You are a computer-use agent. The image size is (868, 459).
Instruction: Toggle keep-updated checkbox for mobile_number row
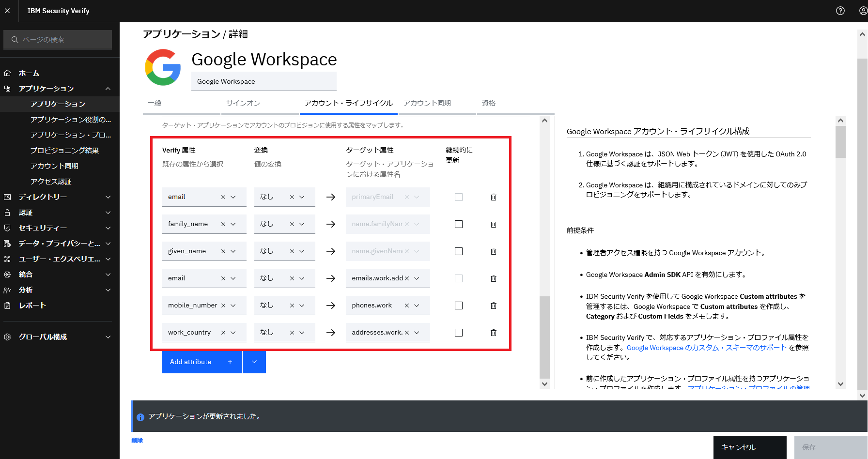coord(459,306)
